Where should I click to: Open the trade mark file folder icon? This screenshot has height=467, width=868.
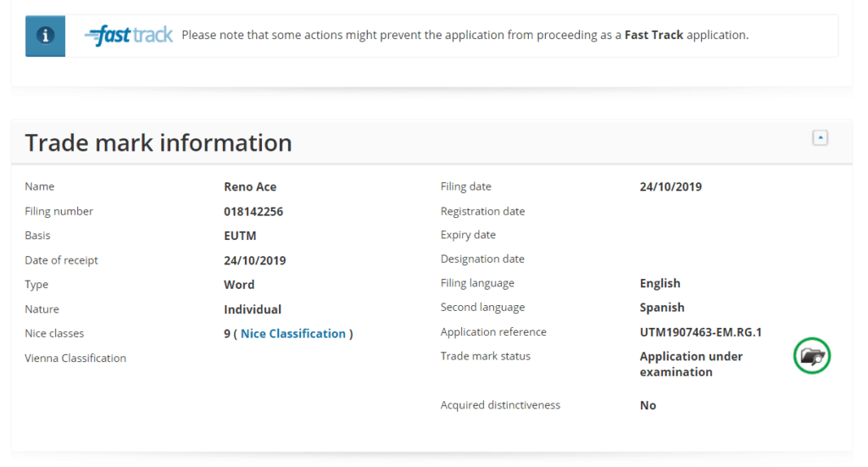[812, 356]
